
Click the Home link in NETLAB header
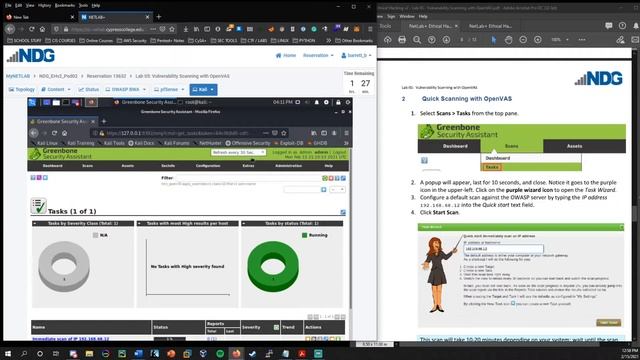point(286,55)
